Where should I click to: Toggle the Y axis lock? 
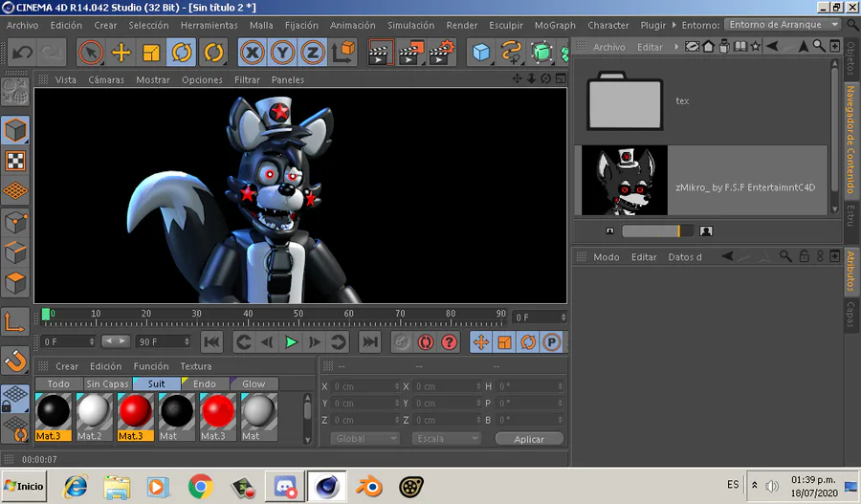(x=282, y=53)
